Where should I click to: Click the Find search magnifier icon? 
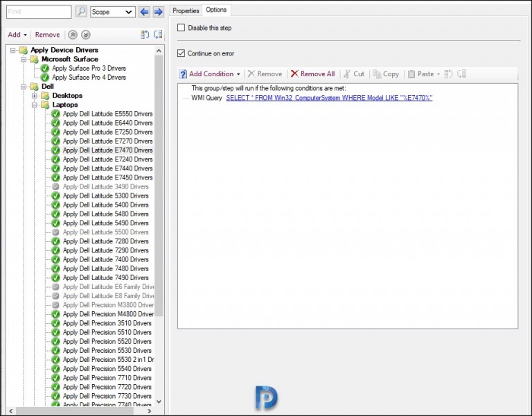coord(81,12)
